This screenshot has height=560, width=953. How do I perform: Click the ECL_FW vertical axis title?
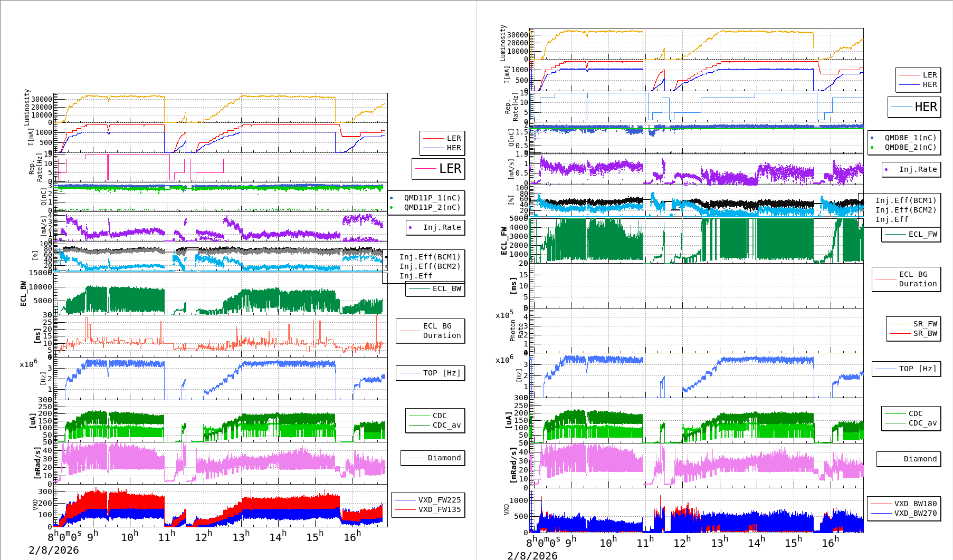pyautogui.click(x=504, y=241)
